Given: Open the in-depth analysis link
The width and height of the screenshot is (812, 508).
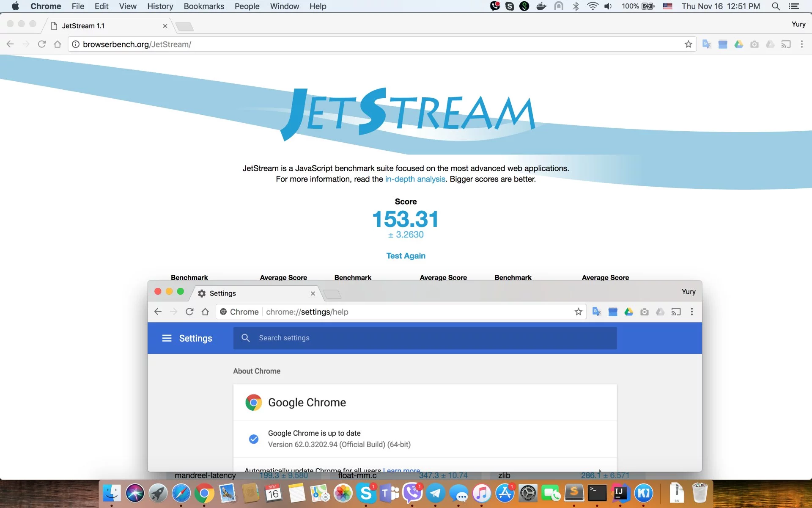Looking at the screenshot, I should pyautogui.click(x=415, y=179).
